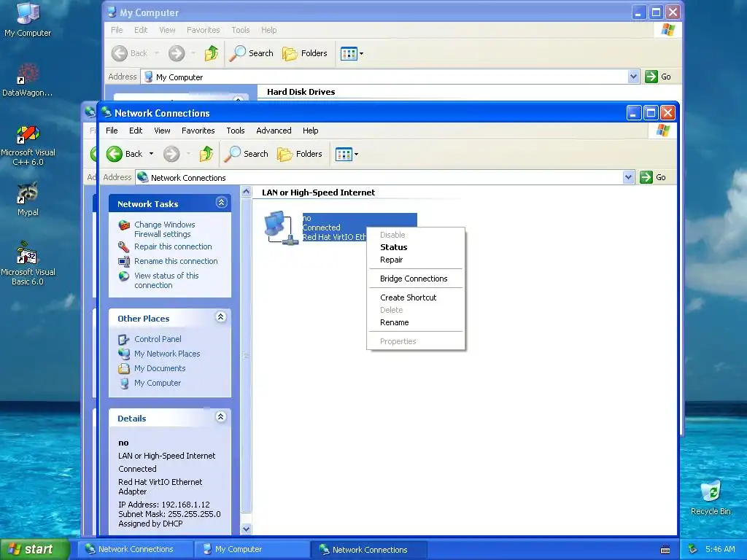The width and height of the screenshot is (747, 560).
Task: Switch to My Computer taskbar button
Action: pyautogui.click(x=251, y=550)
